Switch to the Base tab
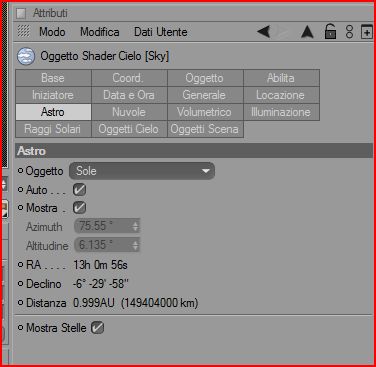This screenshot has width=376, height=367. [x=53, y=78]
